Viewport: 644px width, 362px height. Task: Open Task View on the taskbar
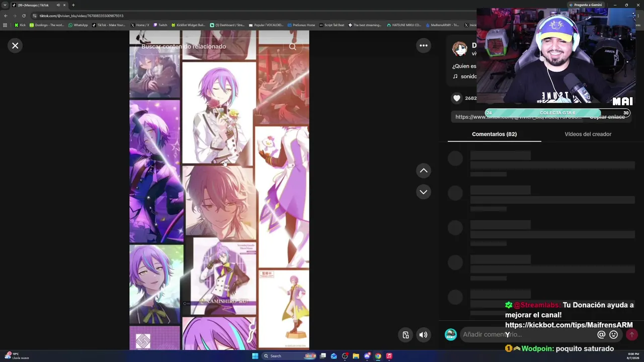click(323, 356)
